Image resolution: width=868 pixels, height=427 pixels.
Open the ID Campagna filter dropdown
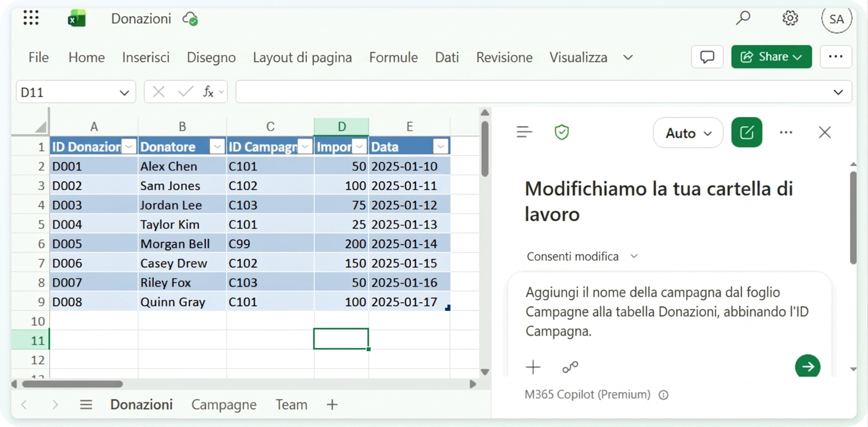click(305, 146)
